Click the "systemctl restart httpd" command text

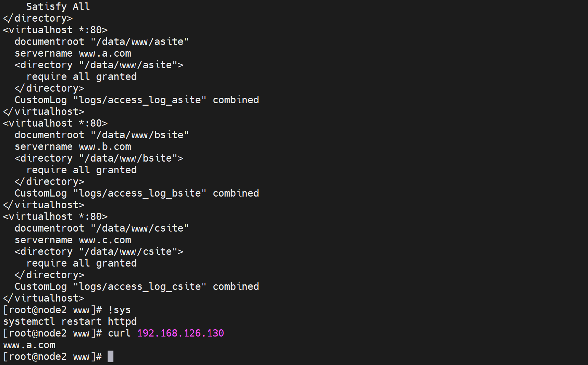click(70, 321)
